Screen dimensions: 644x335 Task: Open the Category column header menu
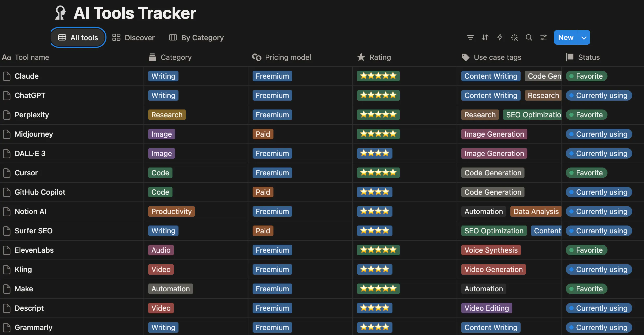click(x=170, y=57)
